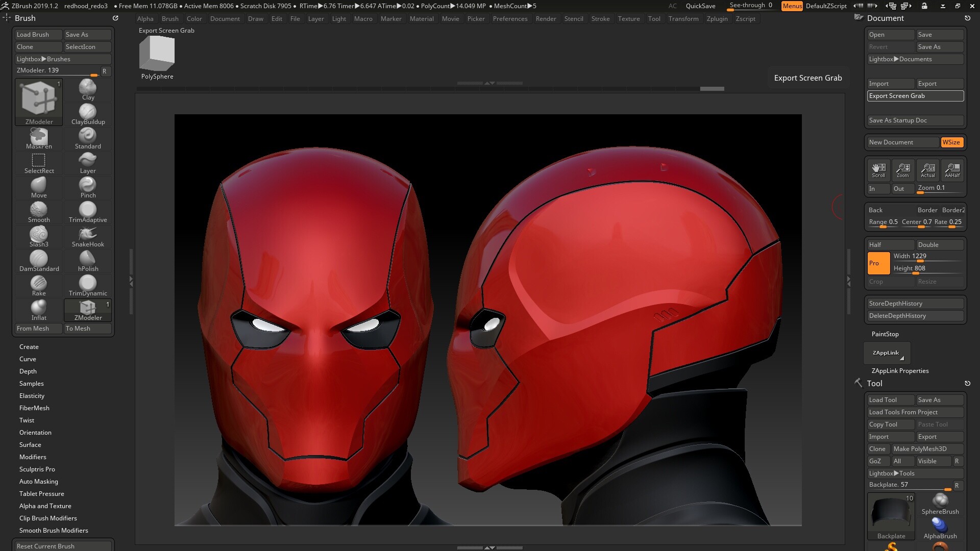The width and height of the screenshot is (980, 551).
Task: Click StoreDepthHistory button
Action: [915, 304]
